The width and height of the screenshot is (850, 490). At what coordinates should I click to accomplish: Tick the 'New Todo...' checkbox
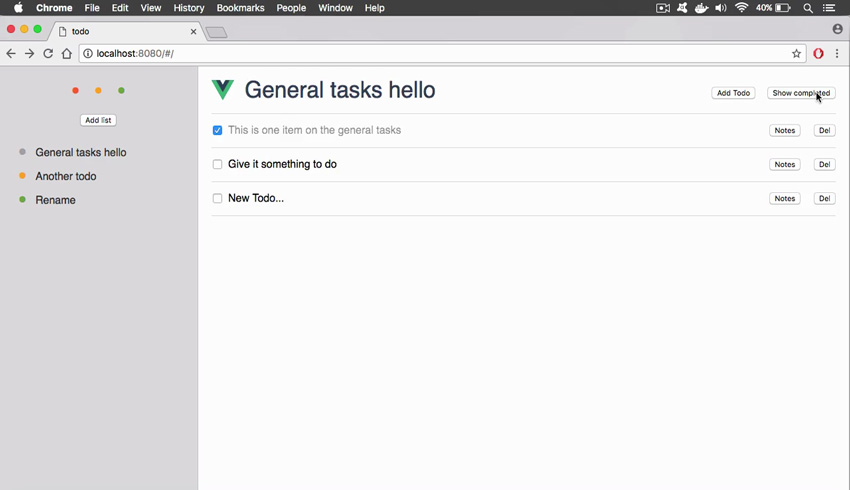coord(217,198)
